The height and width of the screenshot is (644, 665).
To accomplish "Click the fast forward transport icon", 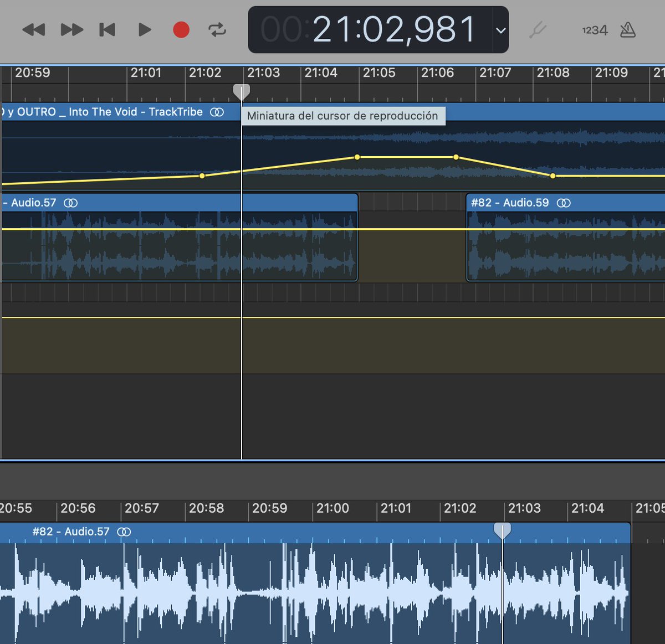I will pos(71,30).
